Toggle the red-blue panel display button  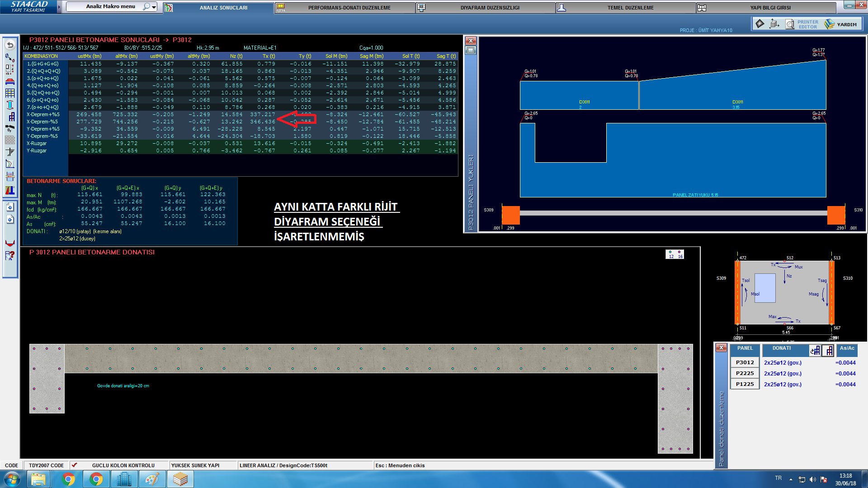click(x=828, y=350)
